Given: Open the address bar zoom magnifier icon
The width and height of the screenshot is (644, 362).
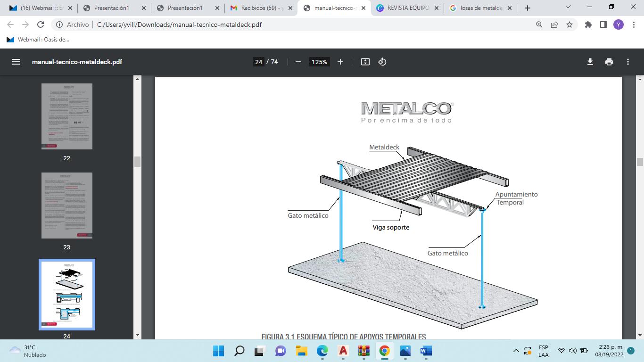Looking at the screenshot, I should pyautogui.click(x=539, y=25).
